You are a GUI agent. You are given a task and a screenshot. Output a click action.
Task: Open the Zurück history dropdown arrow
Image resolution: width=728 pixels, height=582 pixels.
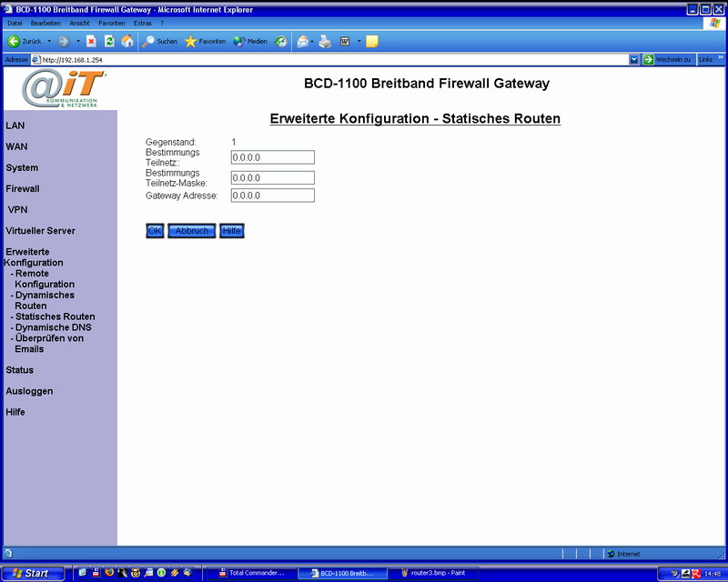[49, 41]
